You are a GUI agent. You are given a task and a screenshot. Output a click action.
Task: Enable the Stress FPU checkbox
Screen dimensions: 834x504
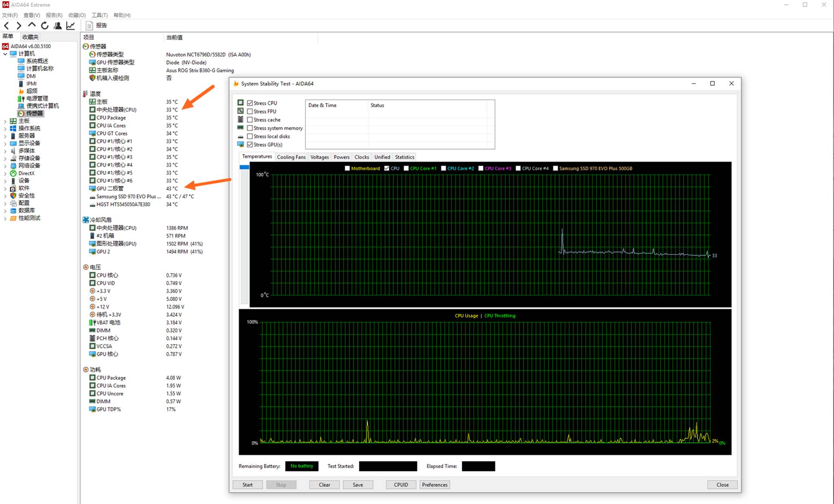(250, 112)
